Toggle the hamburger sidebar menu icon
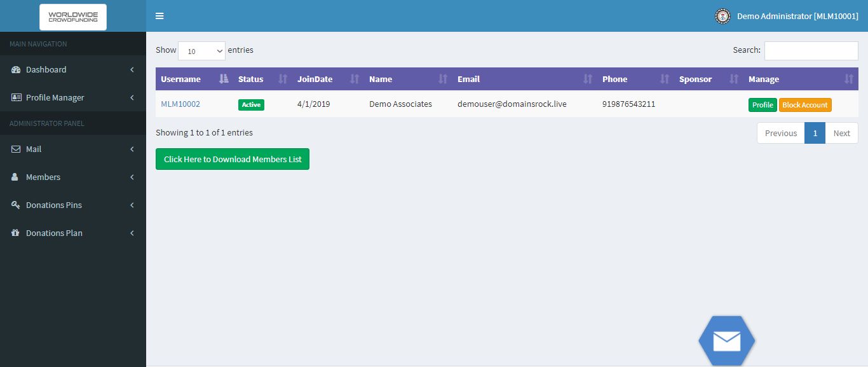 point(159,16)
